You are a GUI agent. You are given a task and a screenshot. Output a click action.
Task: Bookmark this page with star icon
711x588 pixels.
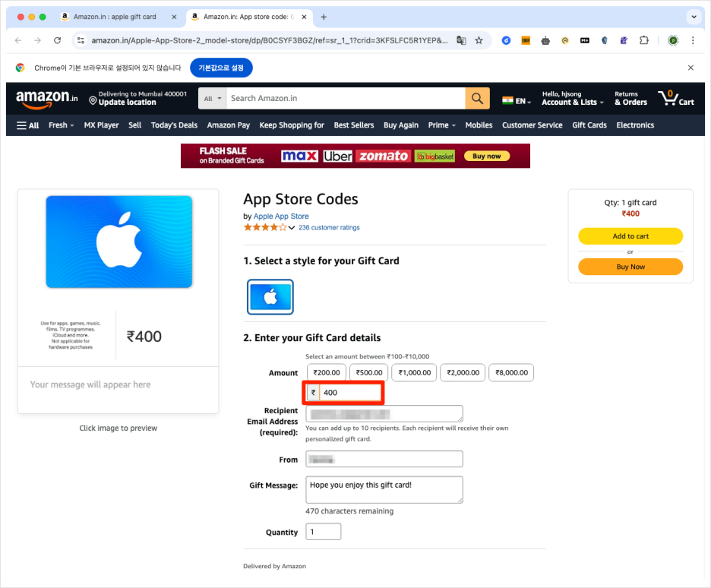point(479,40)
